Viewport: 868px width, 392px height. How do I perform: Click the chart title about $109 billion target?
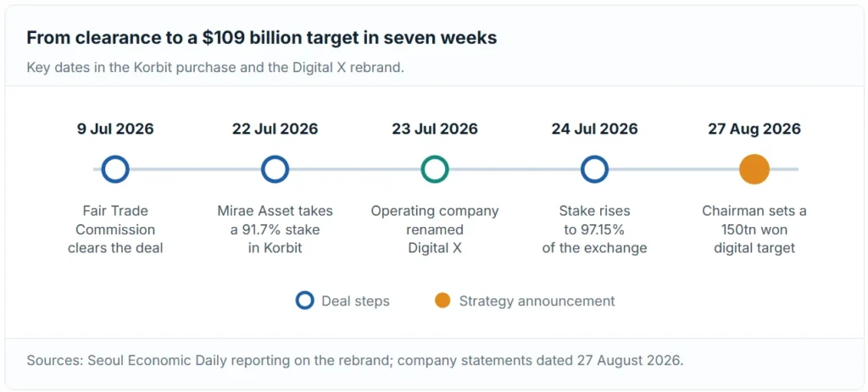coord(262,38)
